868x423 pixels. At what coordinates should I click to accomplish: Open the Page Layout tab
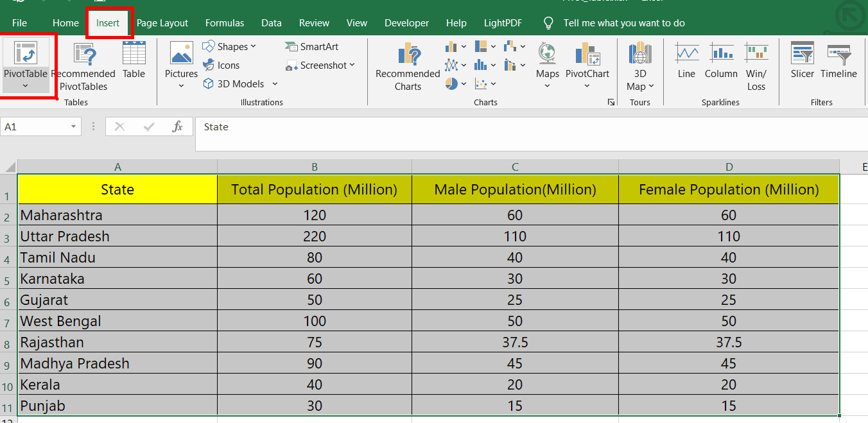(162, 23)
